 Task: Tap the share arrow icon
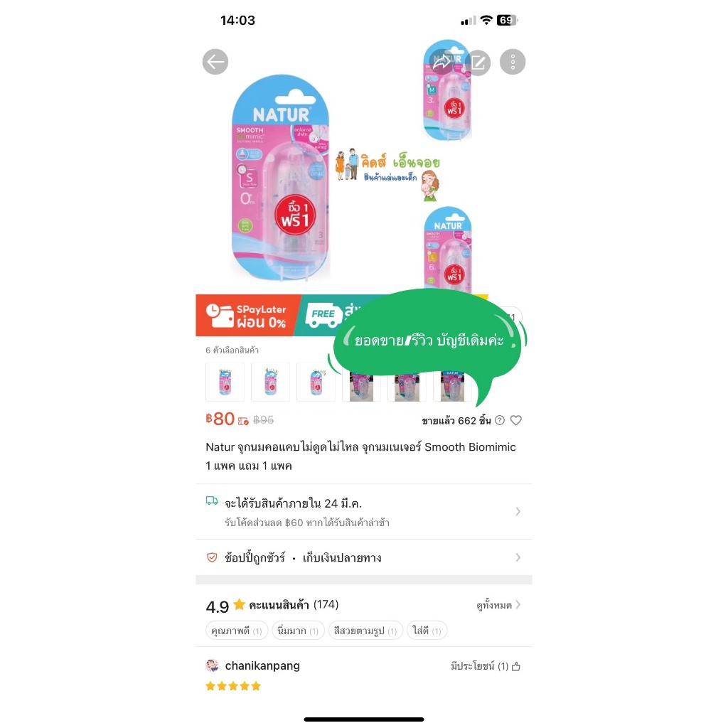[442, 62]
